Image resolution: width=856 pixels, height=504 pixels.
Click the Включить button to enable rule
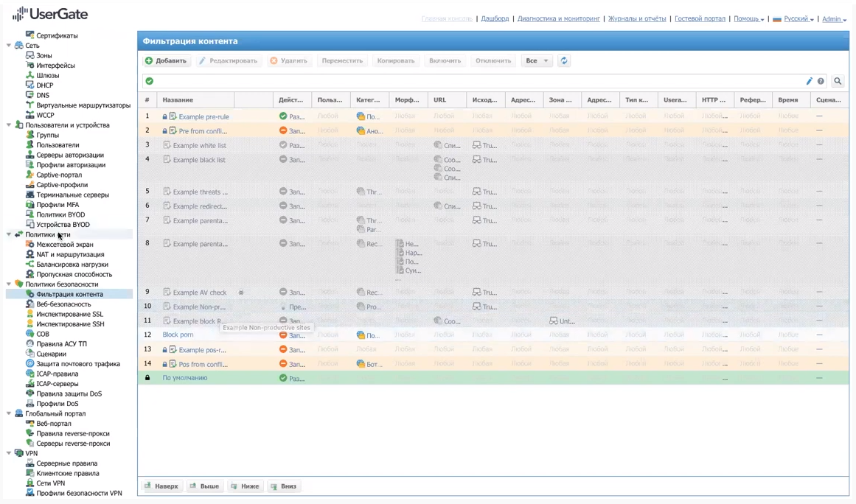click(x=445, y=61)
